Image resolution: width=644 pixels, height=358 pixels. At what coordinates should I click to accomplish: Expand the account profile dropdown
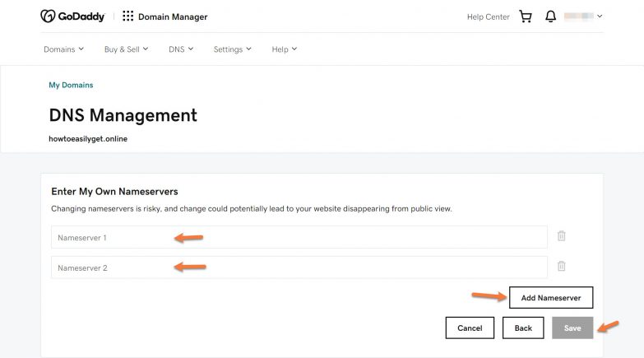(x=585, y=16)
